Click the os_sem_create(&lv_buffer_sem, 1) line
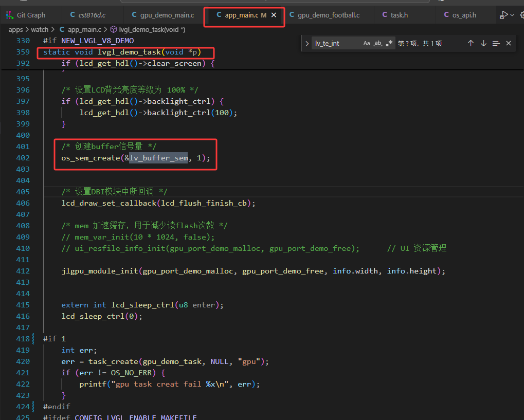 136,158
